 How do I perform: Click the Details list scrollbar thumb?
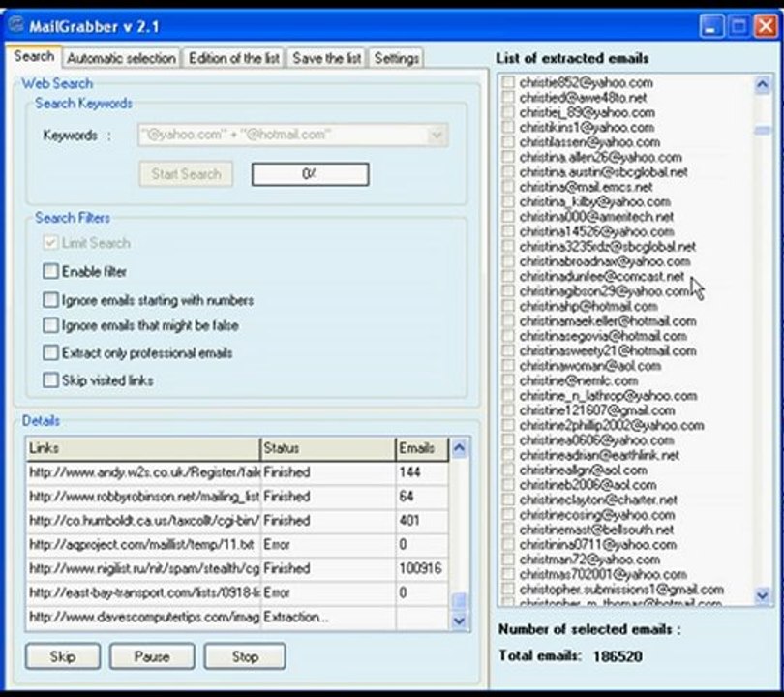[x=459, y=600]
